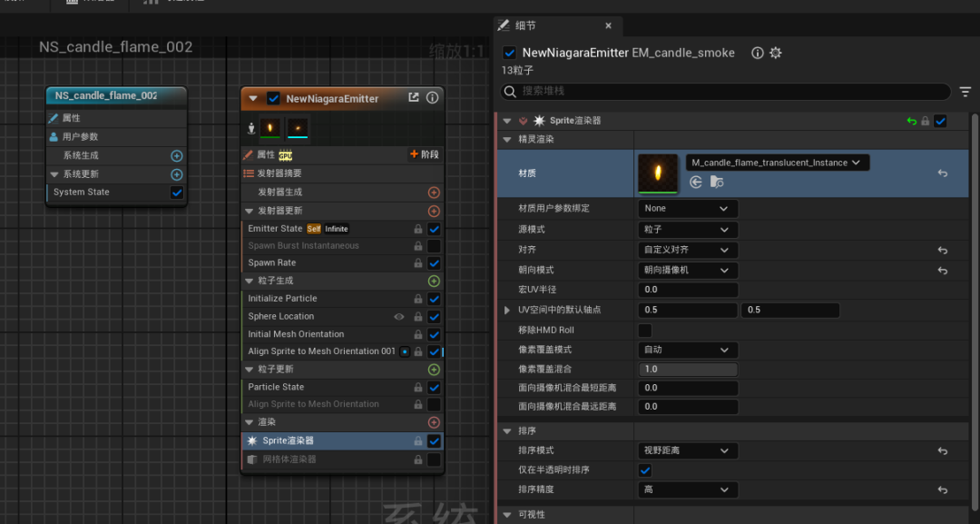Open 对齐 dropdown

(x=688, y=250)
